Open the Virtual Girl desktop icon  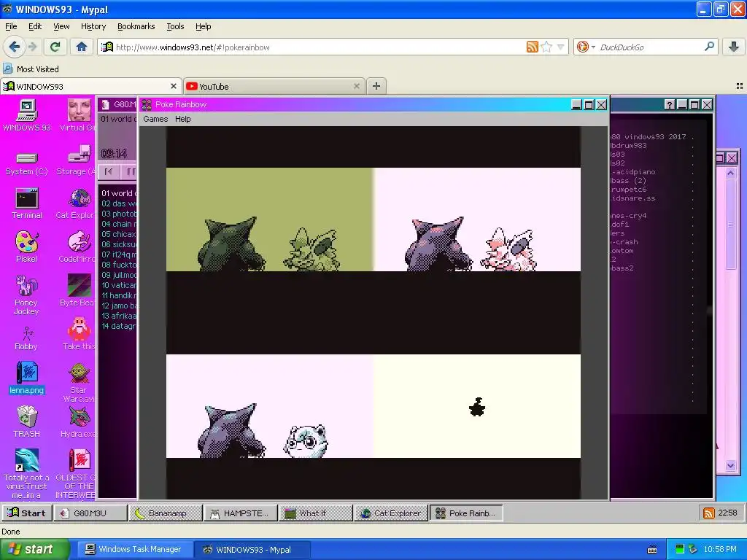(x=79, y=115)
